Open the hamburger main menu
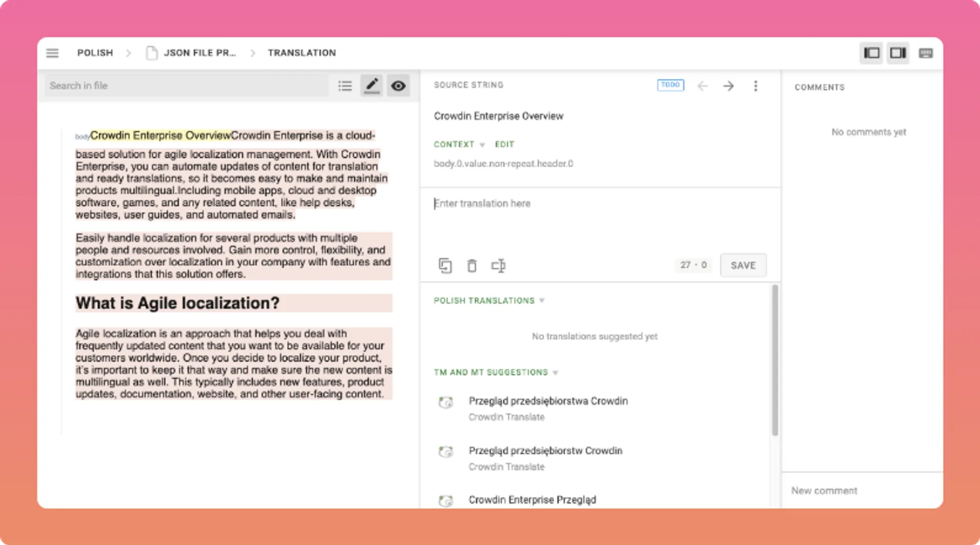The width and height of the screenshot is (980, 545). 52,53
